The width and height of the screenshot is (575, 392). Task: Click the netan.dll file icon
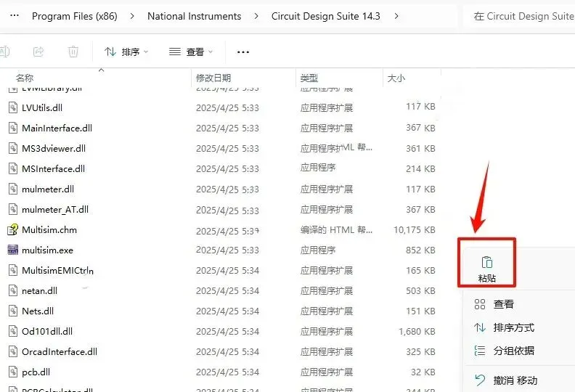point(13,290)
